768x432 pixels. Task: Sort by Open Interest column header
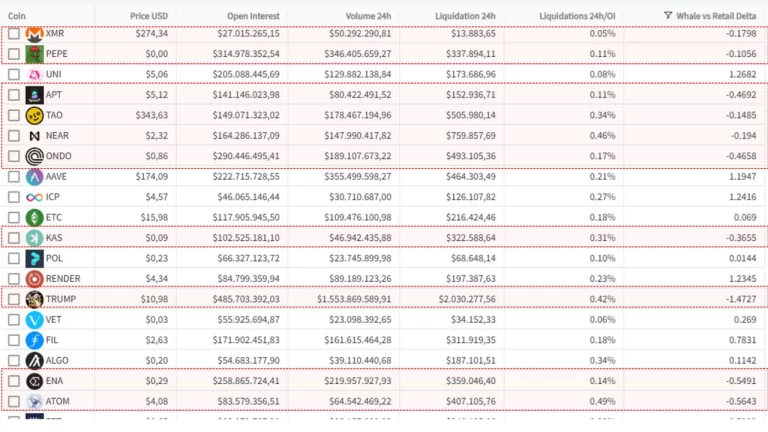253,16
